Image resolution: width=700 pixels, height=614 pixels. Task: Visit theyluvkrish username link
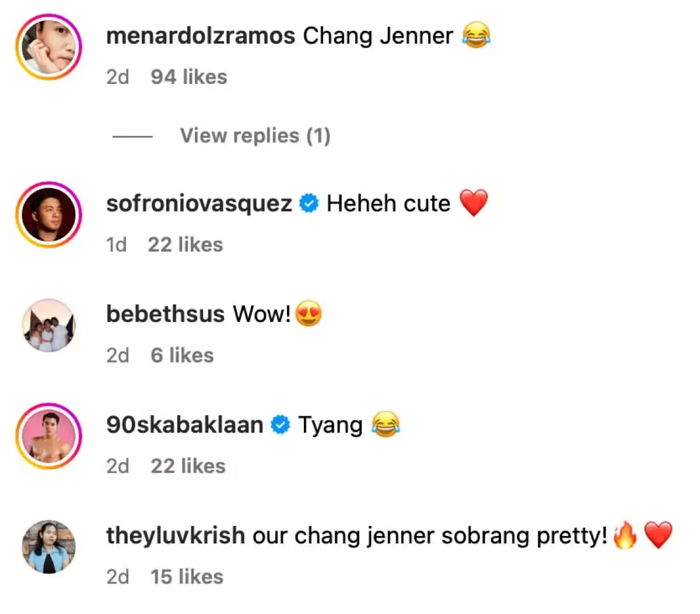[175, 535]
